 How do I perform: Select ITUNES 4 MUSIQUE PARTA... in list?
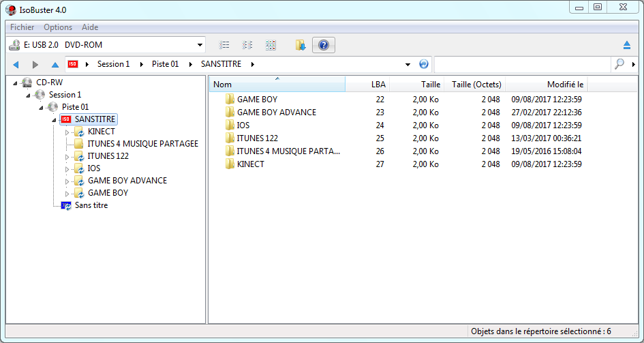pyautogui.click(x=288, y=151)
